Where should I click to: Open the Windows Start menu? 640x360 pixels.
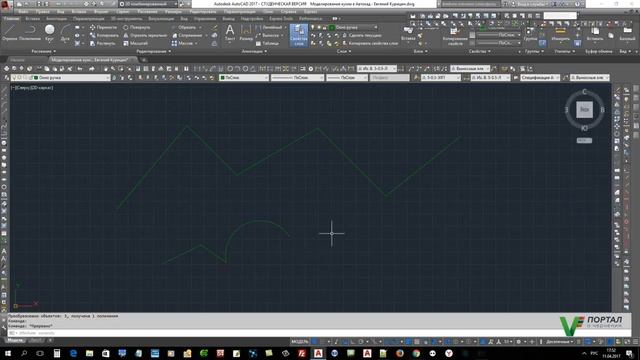(8, 353)
